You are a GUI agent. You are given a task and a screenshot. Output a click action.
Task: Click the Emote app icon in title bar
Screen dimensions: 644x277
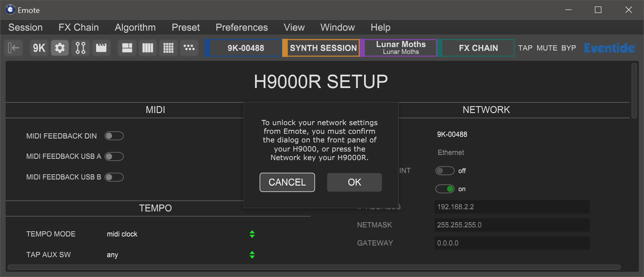(10, 9)
